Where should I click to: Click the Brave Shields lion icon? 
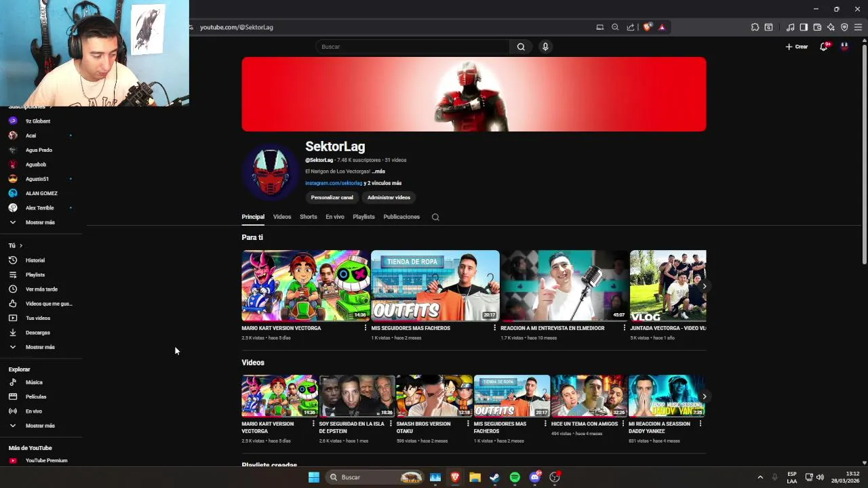[x=647, y=27]
